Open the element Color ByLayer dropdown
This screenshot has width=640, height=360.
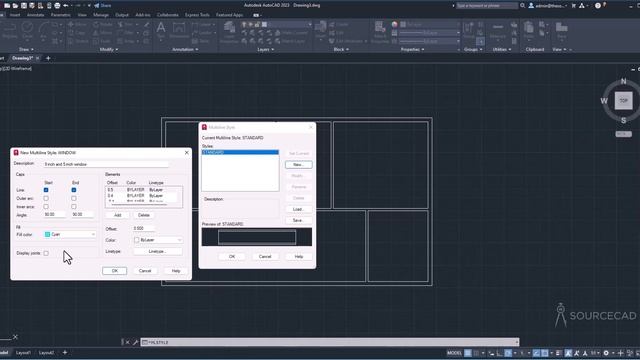pyautogui.click(x=158, y=240)
